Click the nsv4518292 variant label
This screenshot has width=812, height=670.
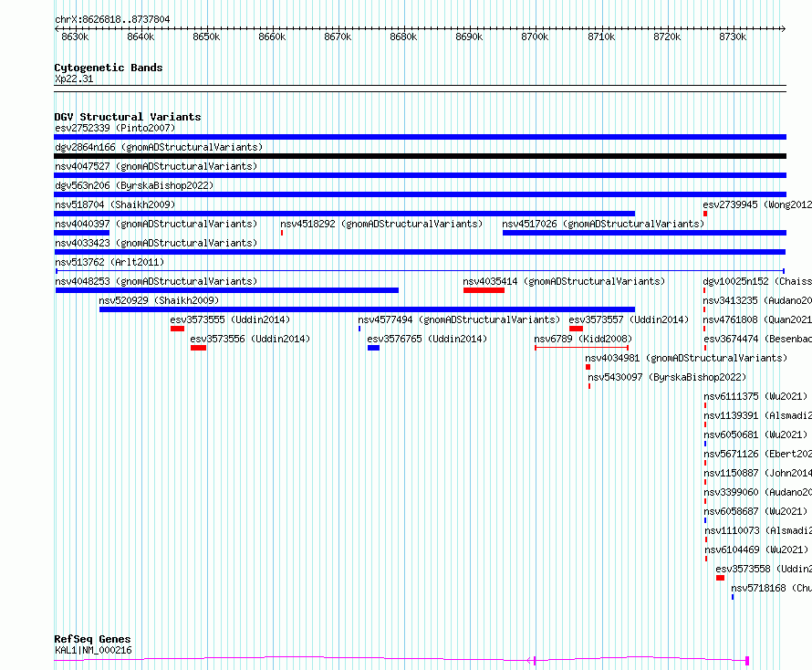click(x=381, y=224)
